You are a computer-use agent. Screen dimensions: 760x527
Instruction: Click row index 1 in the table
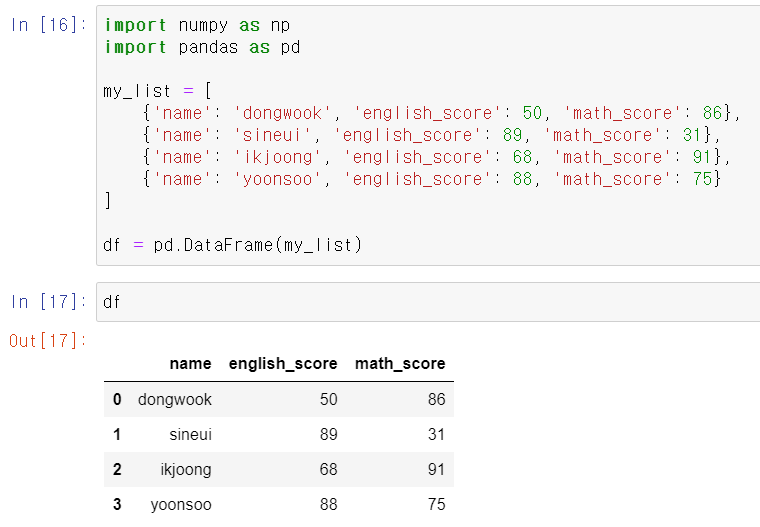(x=117, y=434)
